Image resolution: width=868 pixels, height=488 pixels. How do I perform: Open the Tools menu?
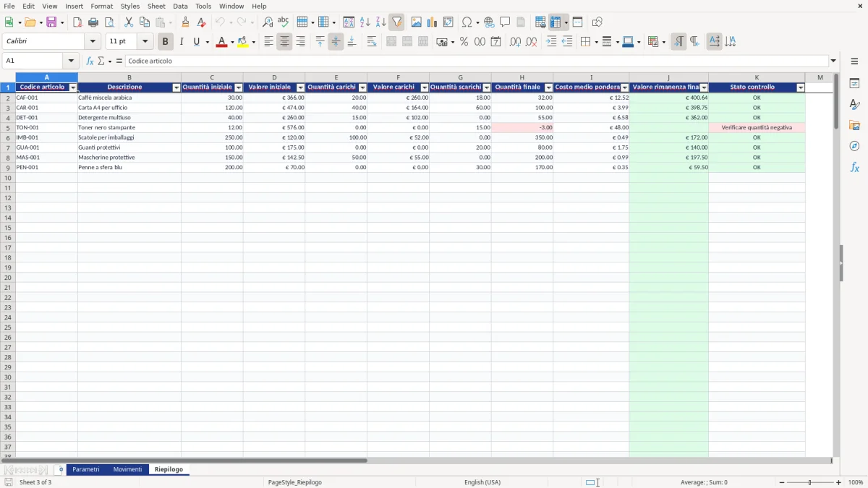pos(203,6)
